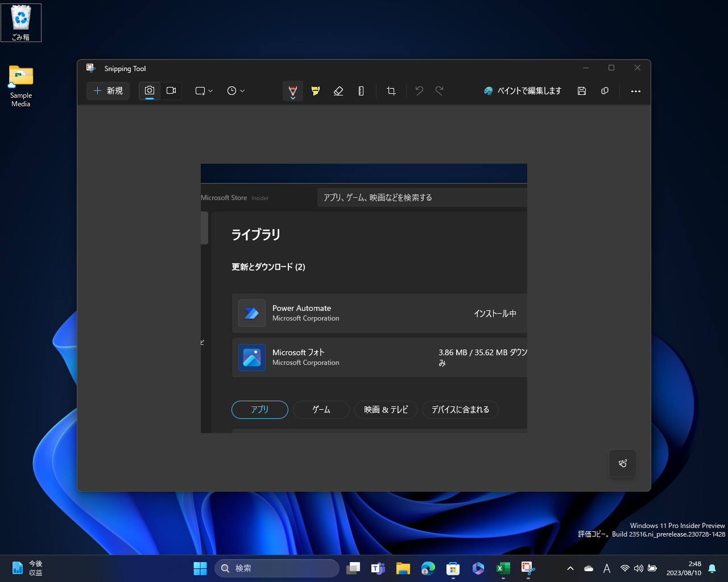
Task: Click ペイントで編集します to edit in Paint
Action: point(522,91)
